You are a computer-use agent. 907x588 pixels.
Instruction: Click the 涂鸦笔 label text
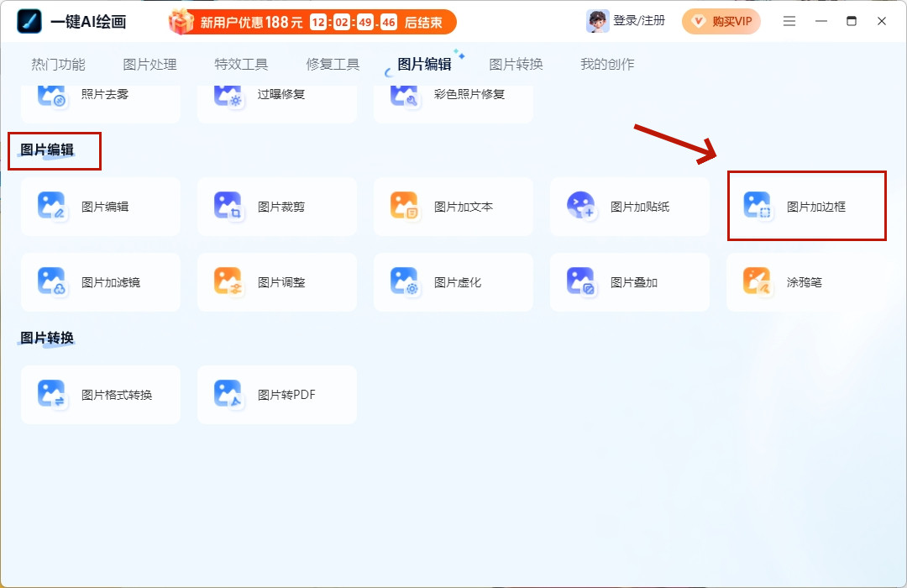[x=804, y=282]
